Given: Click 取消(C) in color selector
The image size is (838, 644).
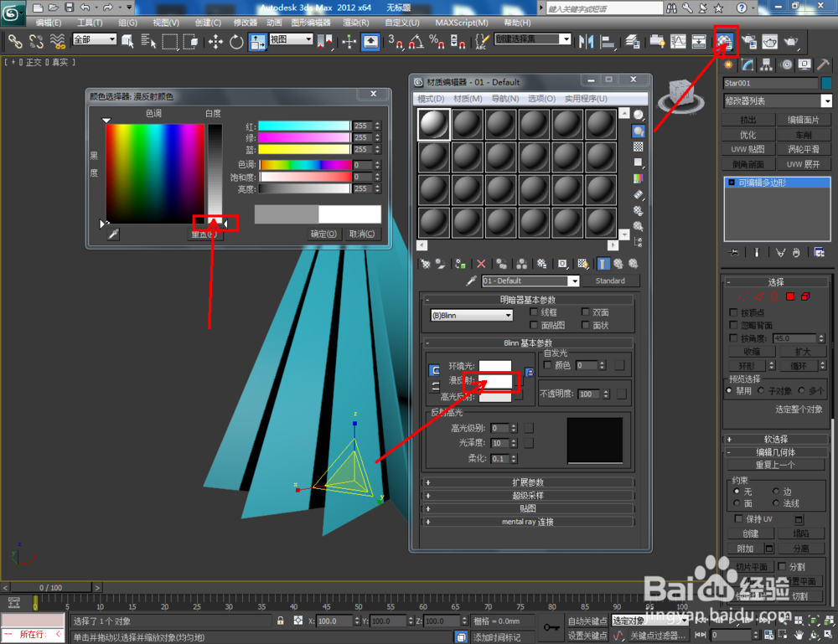Looking at the screenshot, I should (362, 234).
